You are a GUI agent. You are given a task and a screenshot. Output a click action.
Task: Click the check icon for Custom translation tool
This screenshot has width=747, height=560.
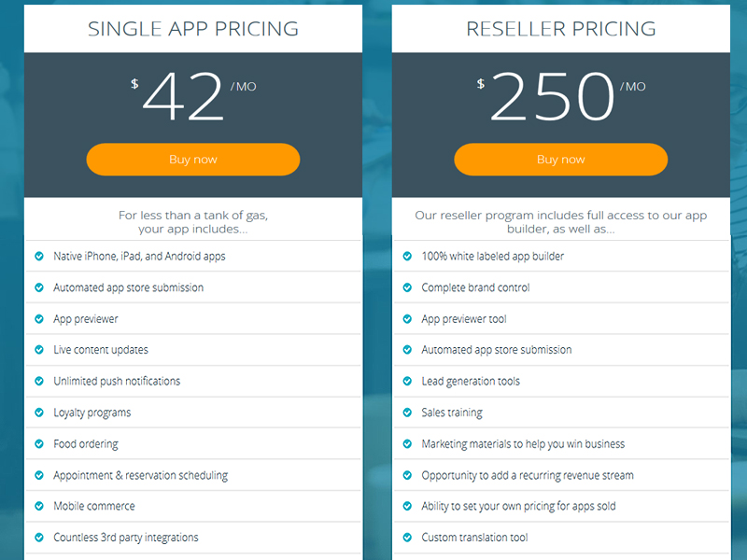pyautogui.click(x=406, y=537)
